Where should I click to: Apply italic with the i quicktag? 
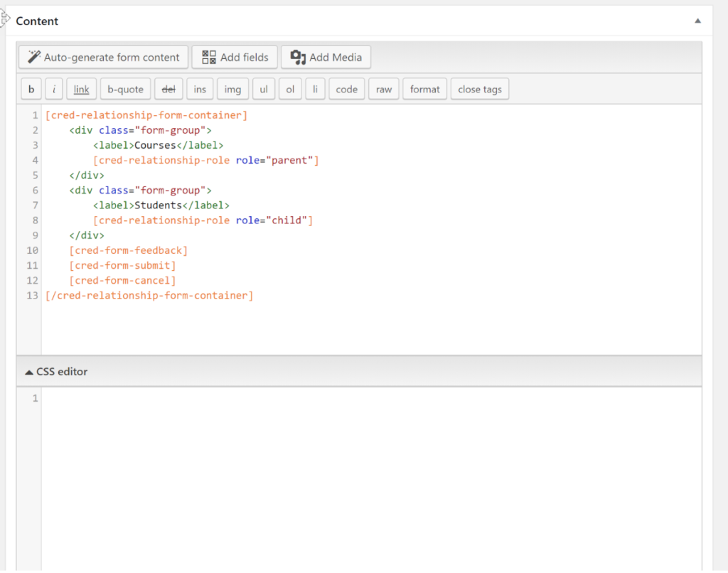coord(54,90)
